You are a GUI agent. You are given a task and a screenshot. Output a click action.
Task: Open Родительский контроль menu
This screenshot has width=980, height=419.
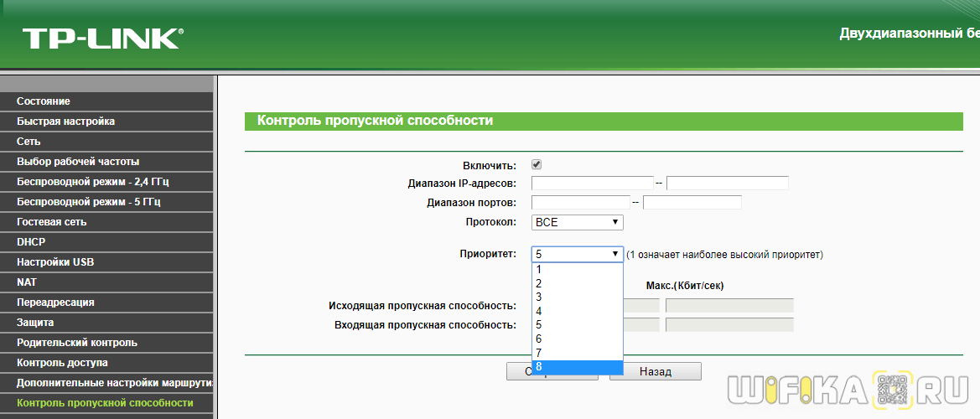[x=77, y=343]
